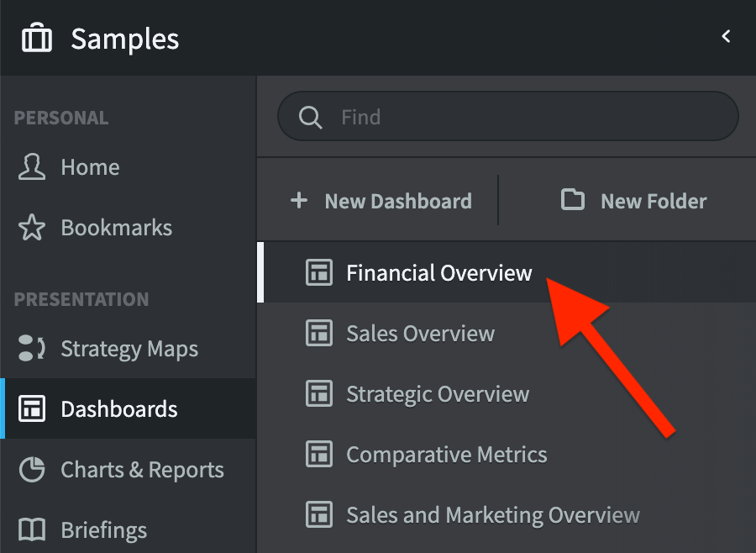Switch to the Dashboards section

click(x=119, y=408)
